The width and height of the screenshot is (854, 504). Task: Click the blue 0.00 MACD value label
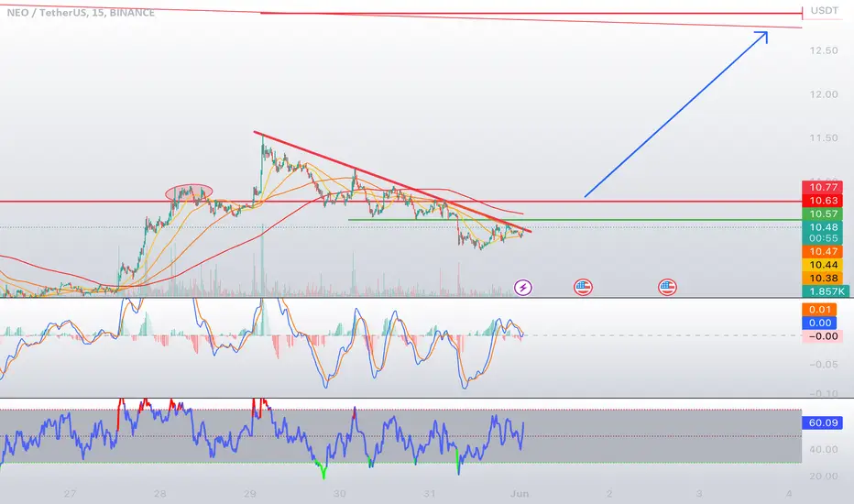click(x=820, y=323)
